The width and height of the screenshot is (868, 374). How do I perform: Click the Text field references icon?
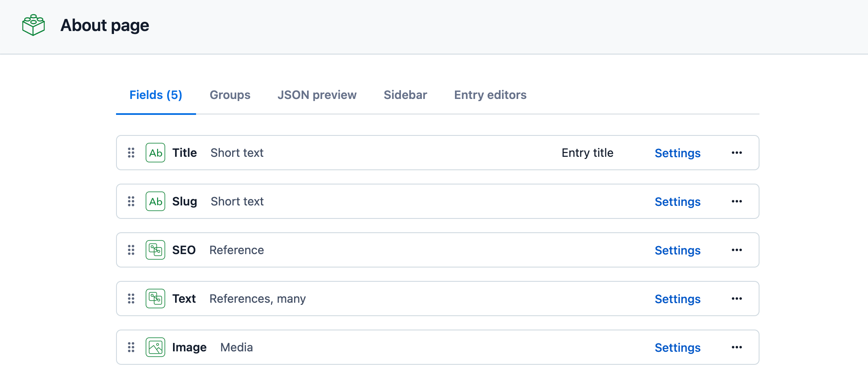(155, 299)
